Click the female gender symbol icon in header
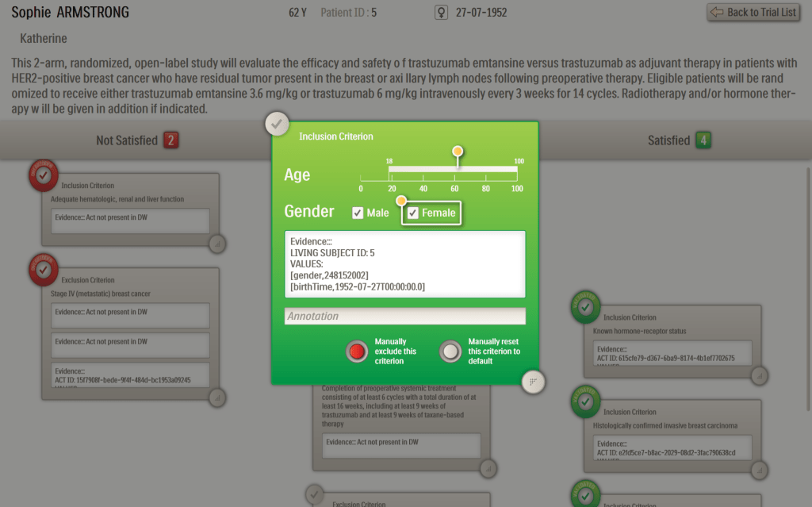The height and width of the screenshot is (507, 812). click(x=442, y=13)
